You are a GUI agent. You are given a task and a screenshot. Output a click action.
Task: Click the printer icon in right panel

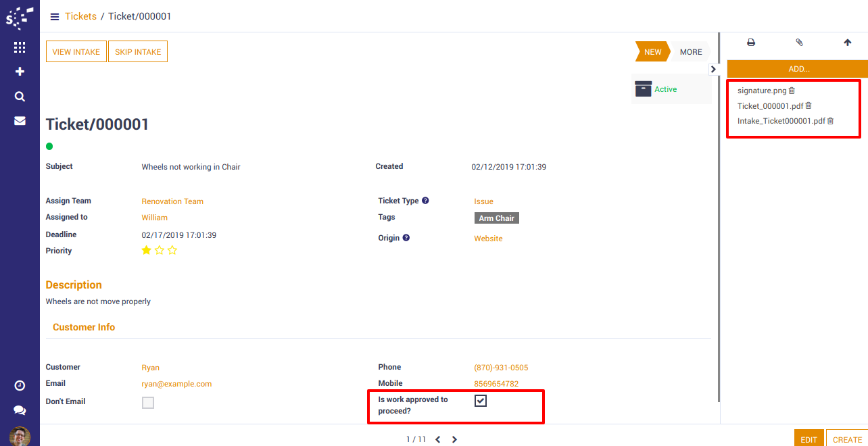(750, 43)
